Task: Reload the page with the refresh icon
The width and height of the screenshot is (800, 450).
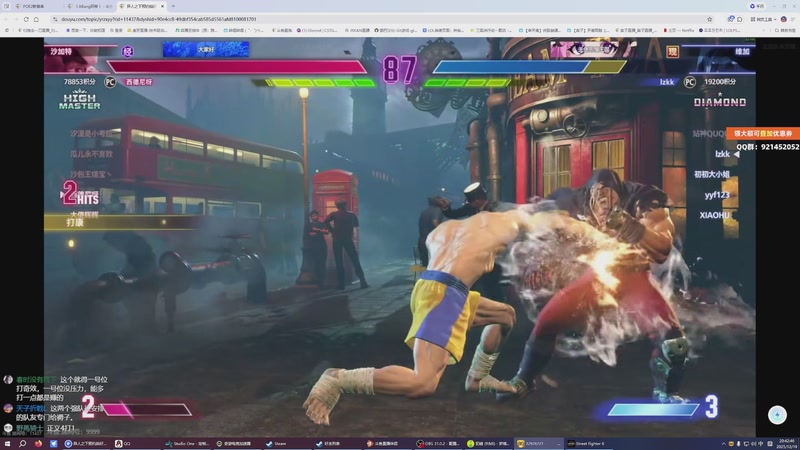Action: pos(26,19)
